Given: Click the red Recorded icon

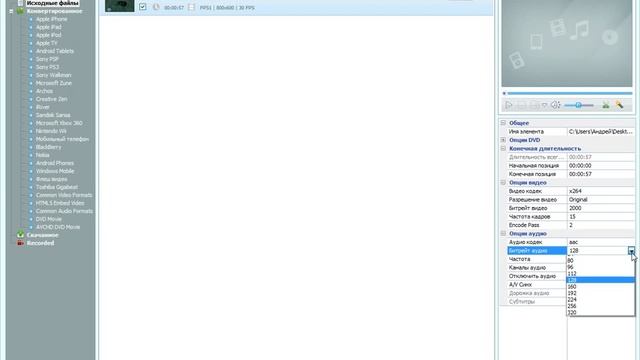Looking at the screenshot, I should click(20, 243).
